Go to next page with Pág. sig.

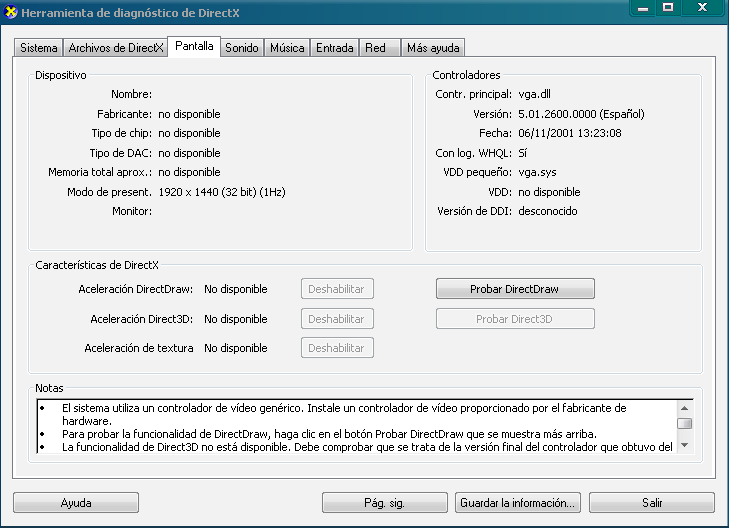pyautogui.click(x=384, y=503)
